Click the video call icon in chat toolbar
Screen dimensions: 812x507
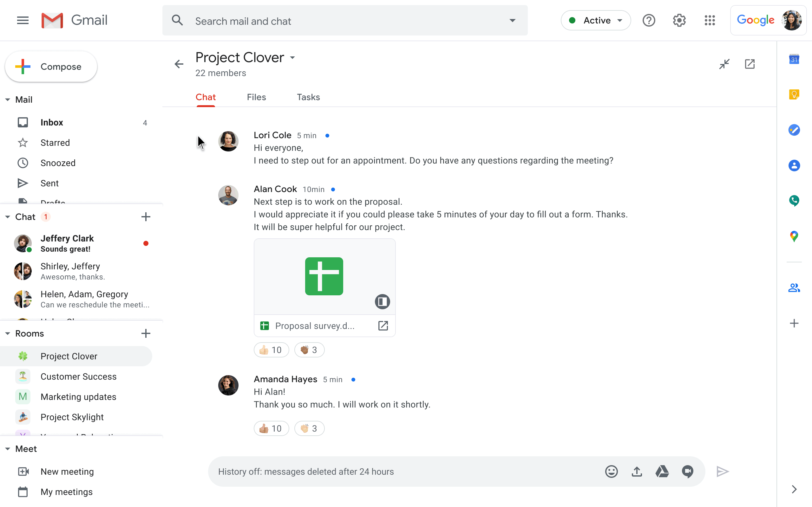click(688, 472)
